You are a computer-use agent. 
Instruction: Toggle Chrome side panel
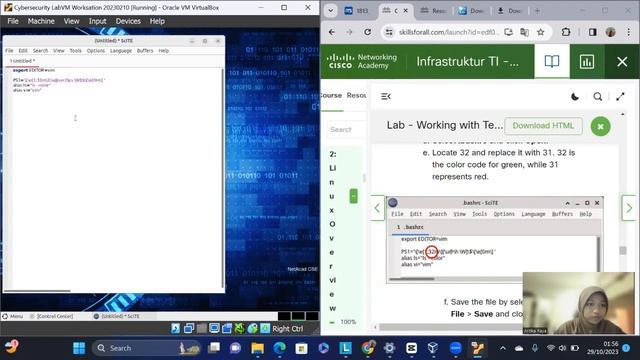click(x=592, y=32)
